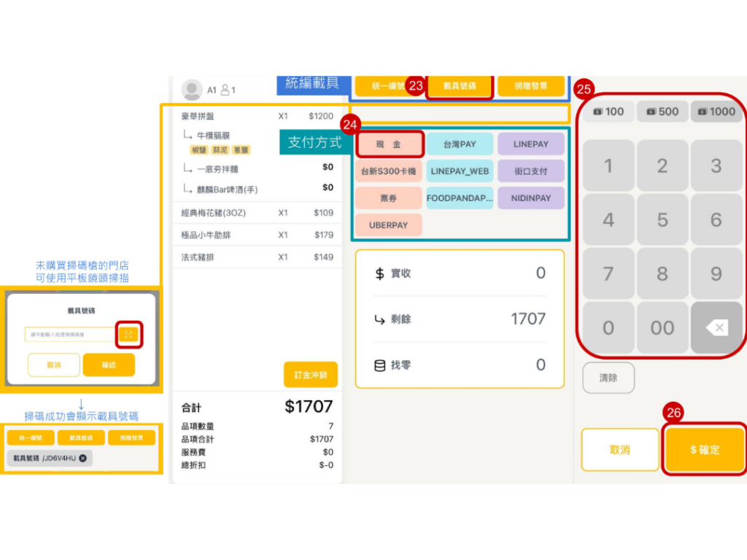Choose 台灣PAY payment option
Viewport: 747px width, 560px height.
point(460,144)
